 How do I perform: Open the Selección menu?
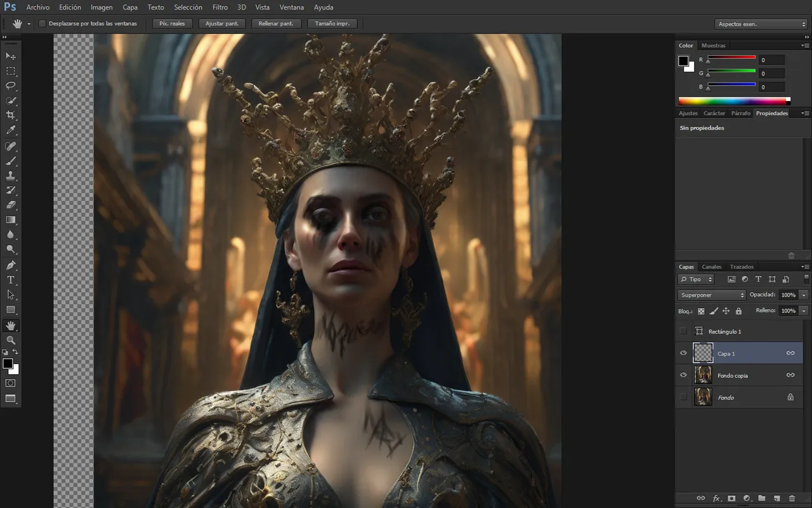tap(188, 8)
